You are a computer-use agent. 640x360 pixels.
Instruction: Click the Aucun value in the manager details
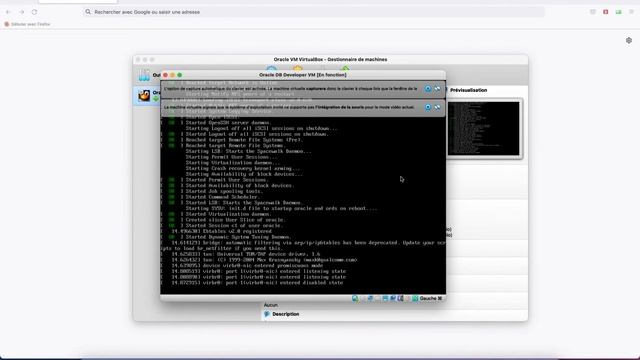pos(271,305)
